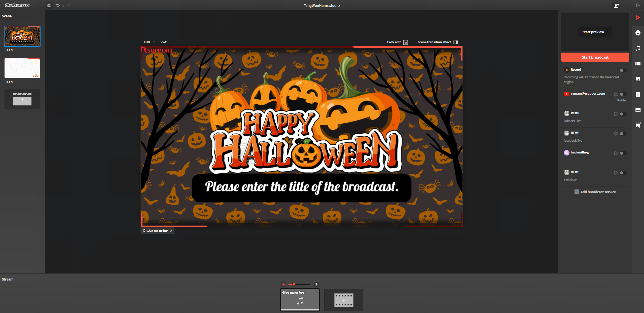Open the layout template icon
Screen dimensions: 644x313
tap(638, 64)
